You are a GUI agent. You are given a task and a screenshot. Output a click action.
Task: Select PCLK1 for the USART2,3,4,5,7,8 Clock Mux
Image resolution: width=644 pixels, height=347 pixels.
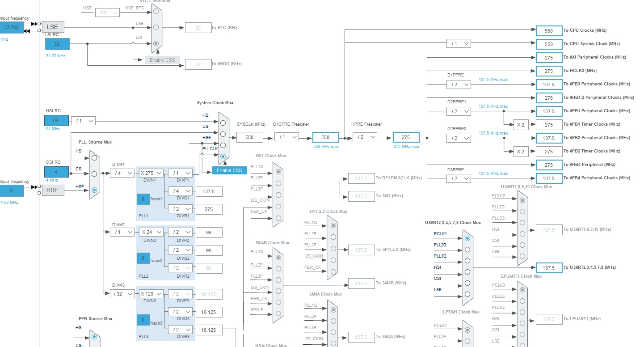[x=467, y=238]
